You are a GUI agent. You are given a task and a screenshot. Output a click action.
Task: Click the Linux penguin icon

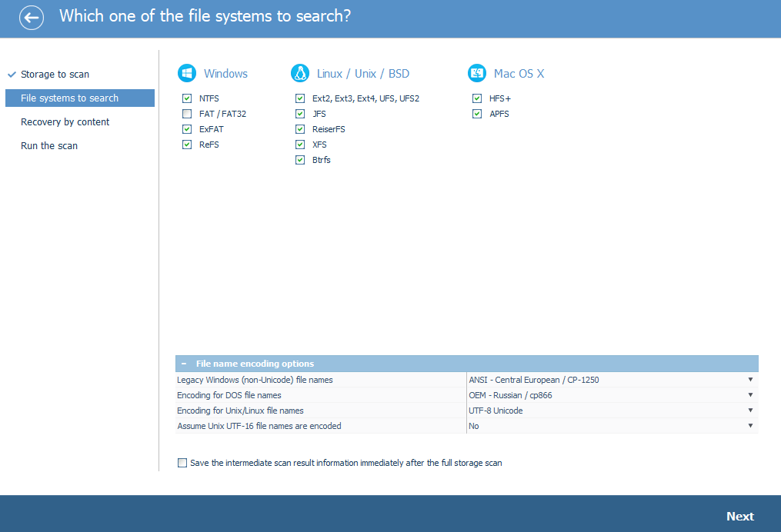(300, 73)
